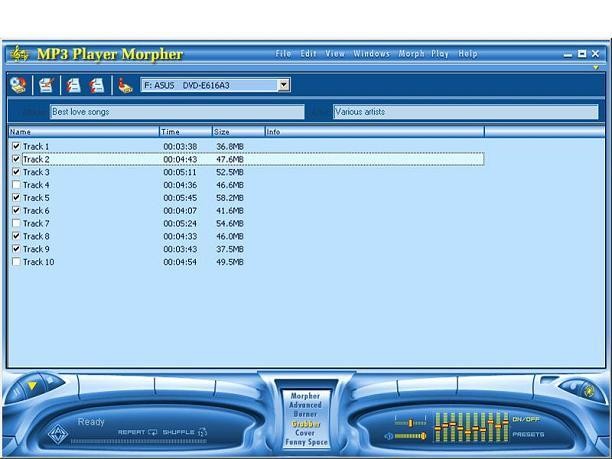Screen dimensions: 612x459
Task: Uncheck the Track 6 checkbox
Action: pos(16,211)
